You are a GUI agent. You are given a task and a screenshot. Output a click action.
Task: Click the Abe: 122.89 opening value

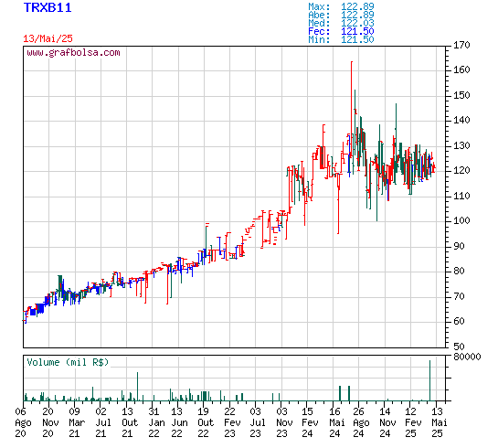point(341,15)
